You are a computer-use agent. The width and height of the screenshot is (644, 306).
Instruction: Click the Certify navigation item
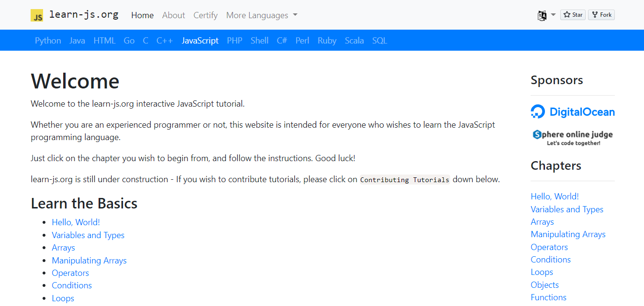(x=205, y=15)
